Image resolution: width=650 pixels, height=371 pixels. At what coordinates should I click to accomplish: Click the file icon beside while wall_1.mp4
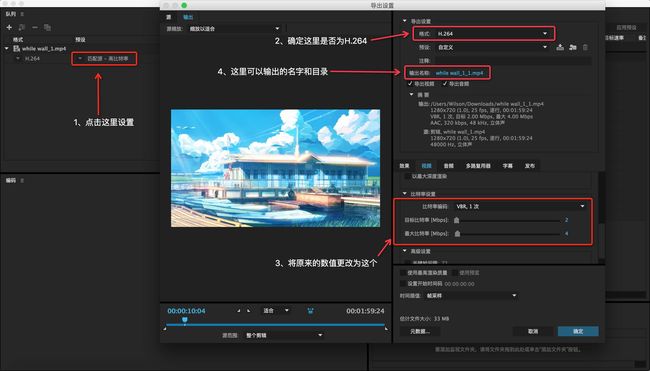pyautogui.click(x=17, y=48)
